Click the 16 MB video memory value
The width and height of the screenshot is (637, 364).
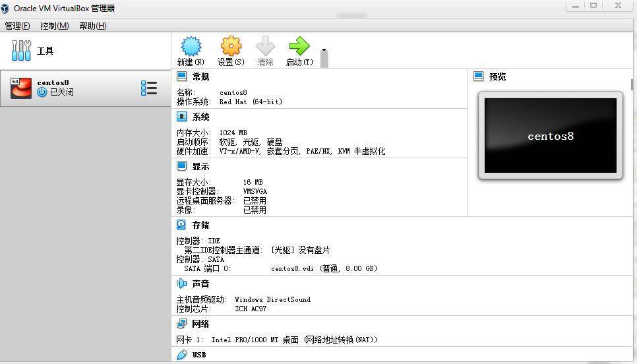tap(253, 182)
